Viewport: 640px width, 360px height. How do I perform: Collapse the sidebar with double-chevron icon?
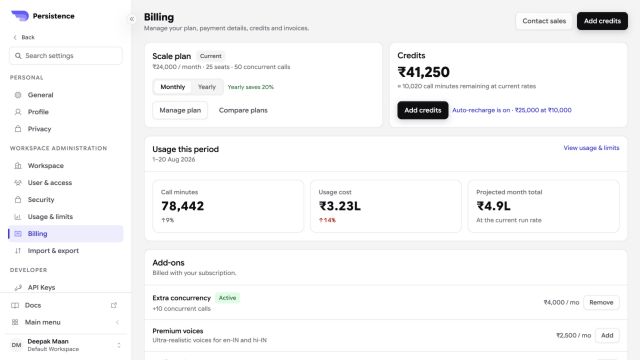pyautogui.click(x=132, y=19)
